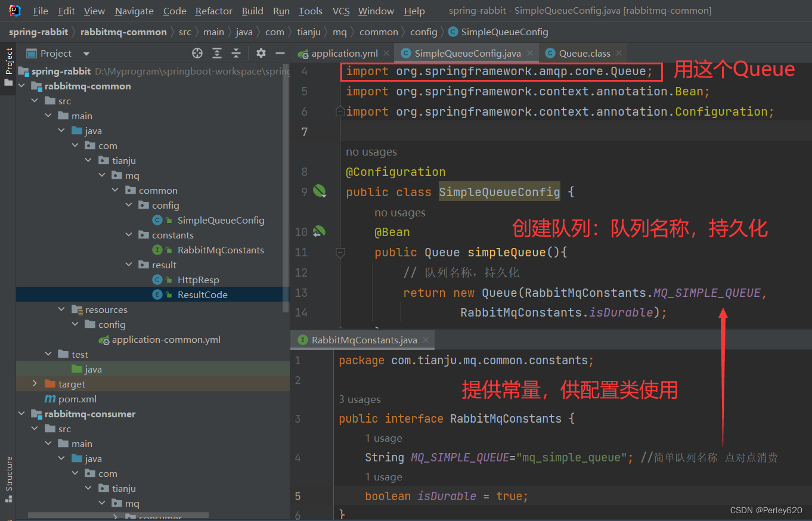Click the Select Opened File locate icon

[x=197, y=53]
